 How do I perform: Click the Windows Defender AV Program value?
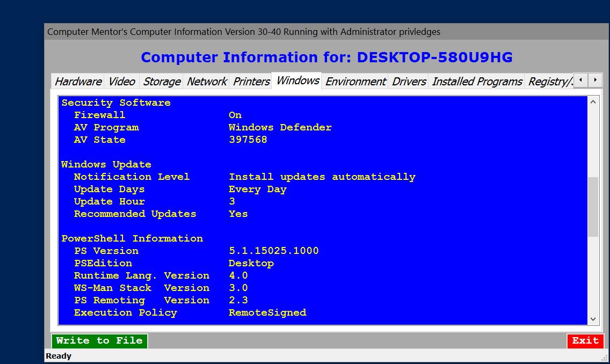[x=280, y=127]
